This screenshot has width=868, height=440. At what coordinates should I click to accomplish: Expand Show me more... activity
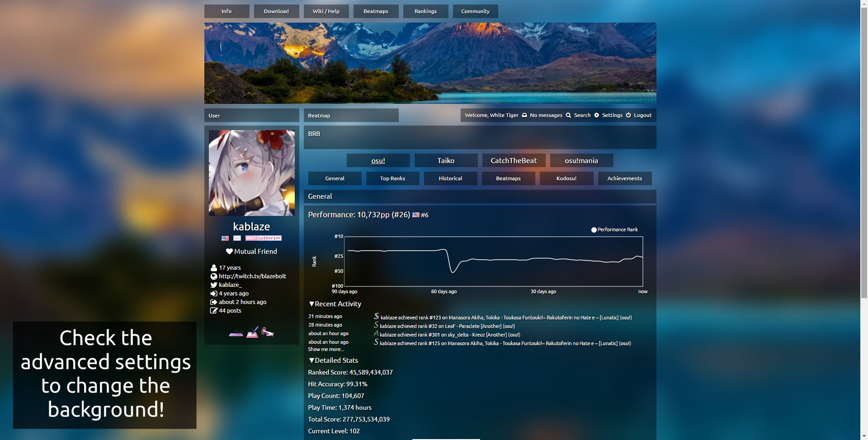[325, 349]
